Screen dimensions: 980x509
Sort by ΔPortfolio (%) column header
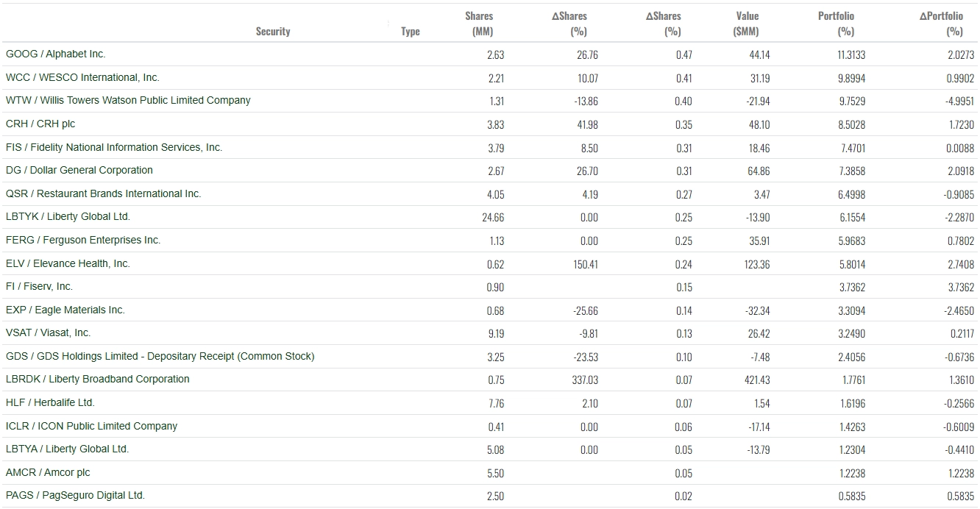point(941,24)
